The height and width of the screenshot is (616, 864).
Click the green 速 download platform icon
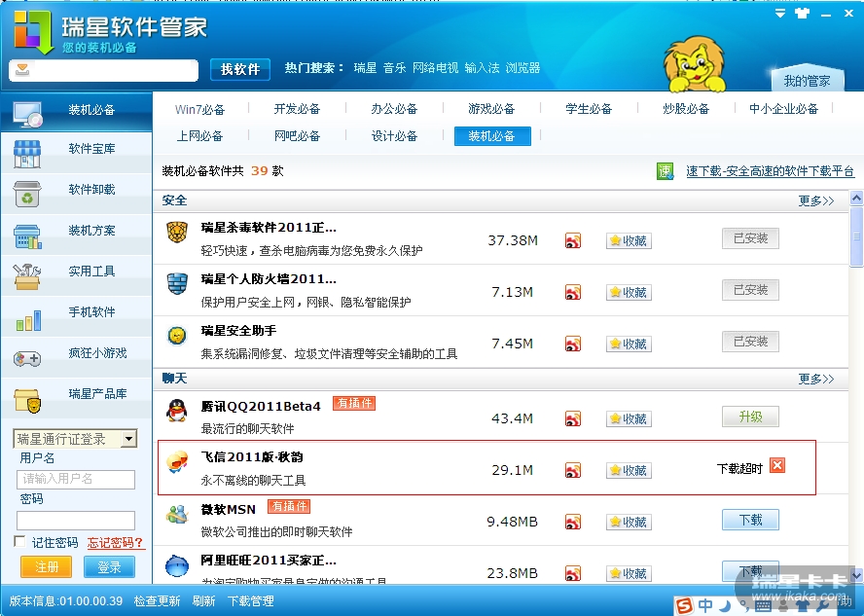[x=666, y=171]
